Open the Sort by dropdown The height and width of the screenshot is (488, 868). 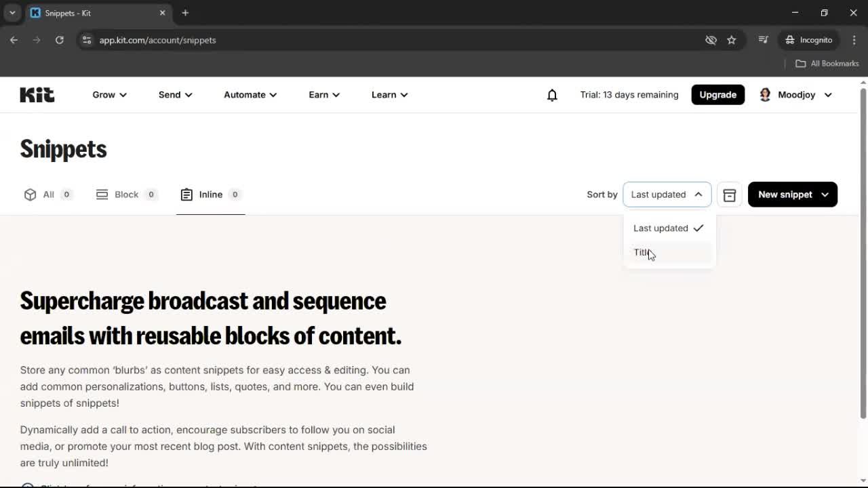667,195
